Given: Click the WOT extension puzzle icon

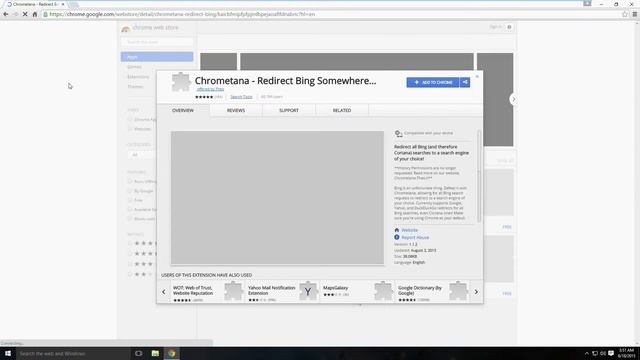Looking at the screenshot, I should pos(233,291).
